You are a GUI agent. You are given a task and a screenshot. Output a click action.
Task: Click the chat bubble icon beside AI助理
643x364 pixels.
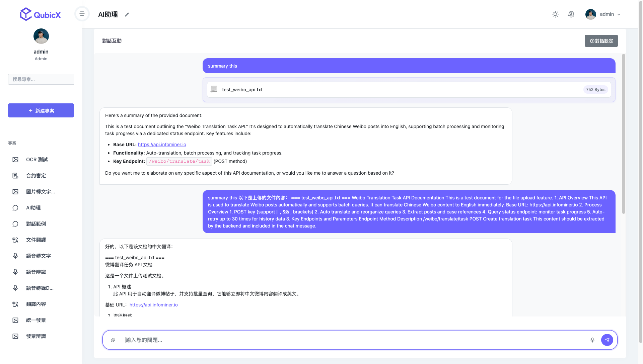click(x=15, y=208)
